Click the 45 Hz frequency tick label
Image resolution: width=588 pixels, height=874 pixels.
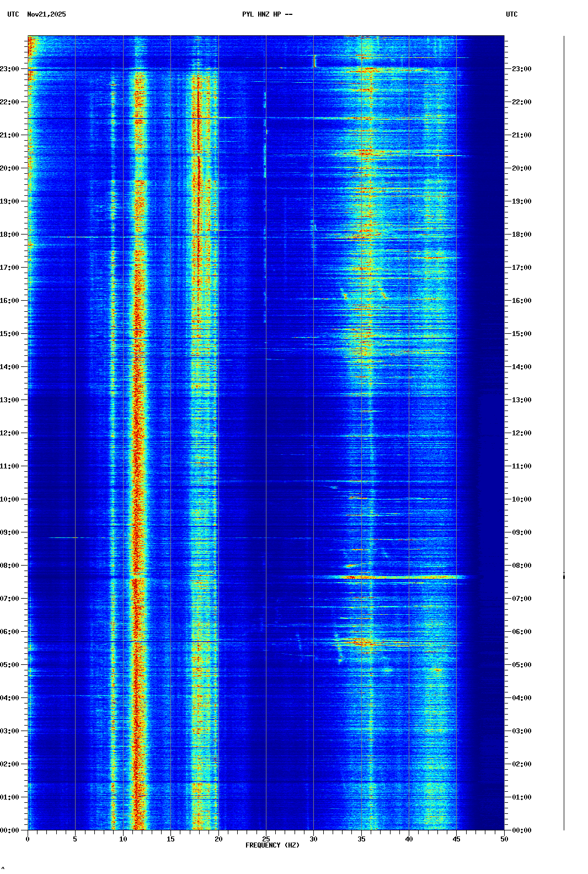(456, 839)
